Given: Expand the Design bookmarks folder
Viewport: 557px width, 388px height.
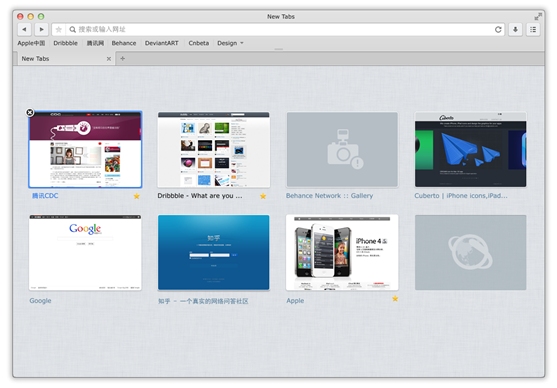Looking at the screenshot, I should 230,43.
